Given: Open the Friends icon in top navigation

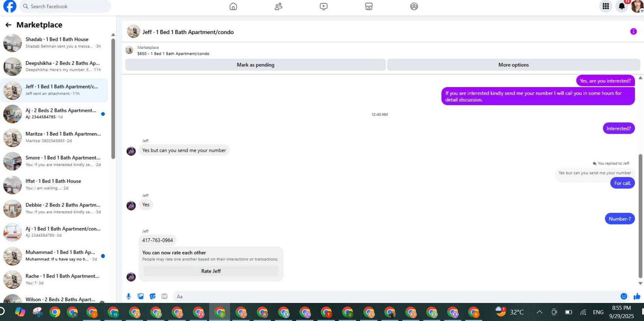Looking at the screenshot, I should [278, 7].
